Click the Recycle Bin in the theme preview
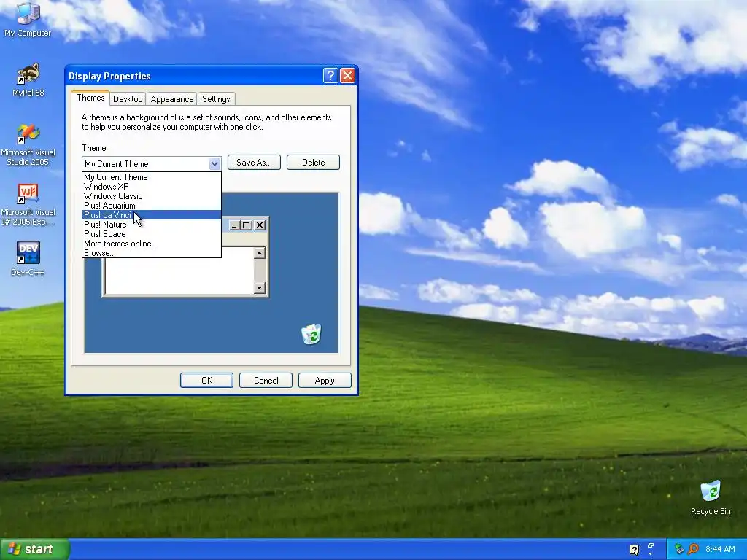The height and width of the screenshot is (560, 747). point(311,334)
